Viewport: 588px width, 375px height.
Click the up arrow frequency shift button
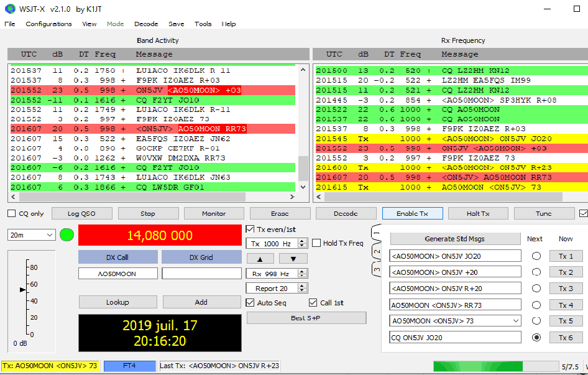(x=260, y=259)
